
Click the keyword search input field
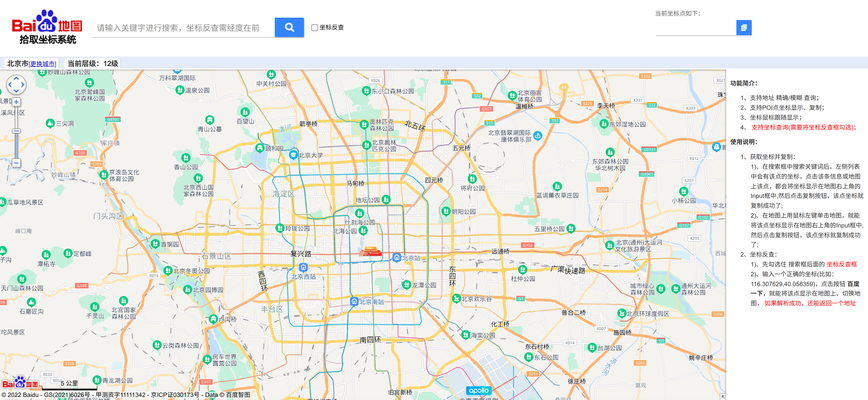183,28
